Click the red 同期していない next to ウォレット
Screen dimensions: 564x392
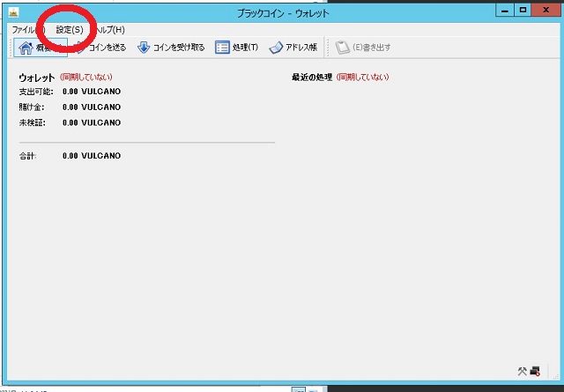pyautogui.click(x=86, y=77)
